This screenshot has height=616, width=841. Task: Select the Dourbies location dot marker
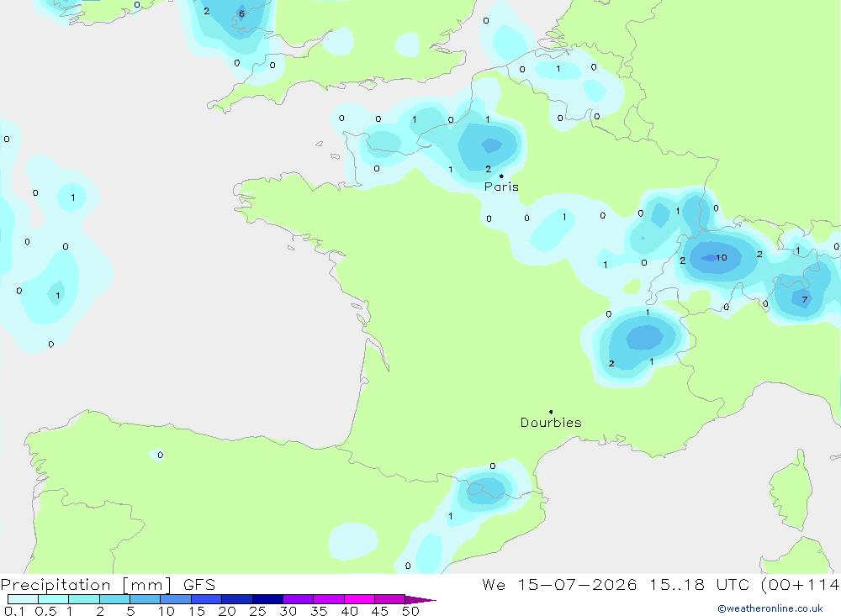551,412
